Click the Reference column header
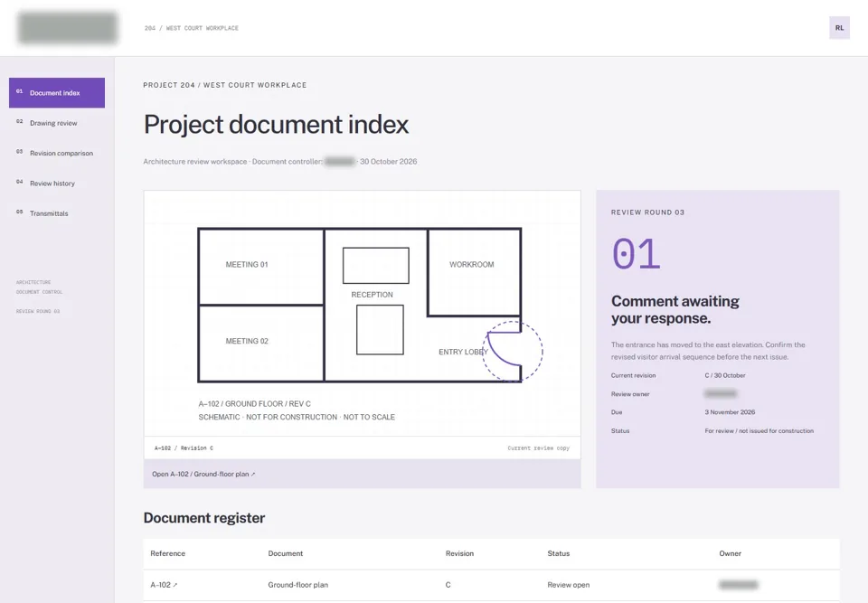Image resolution: width=868 pixels, height=603 pixels. (x=168, y=553)
